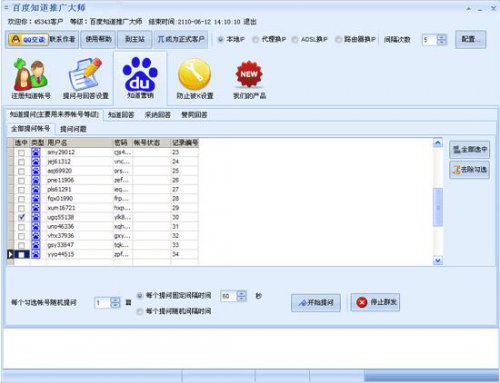
Task: Increase the 间隔次数 spinner value
Action: point(442,37)
